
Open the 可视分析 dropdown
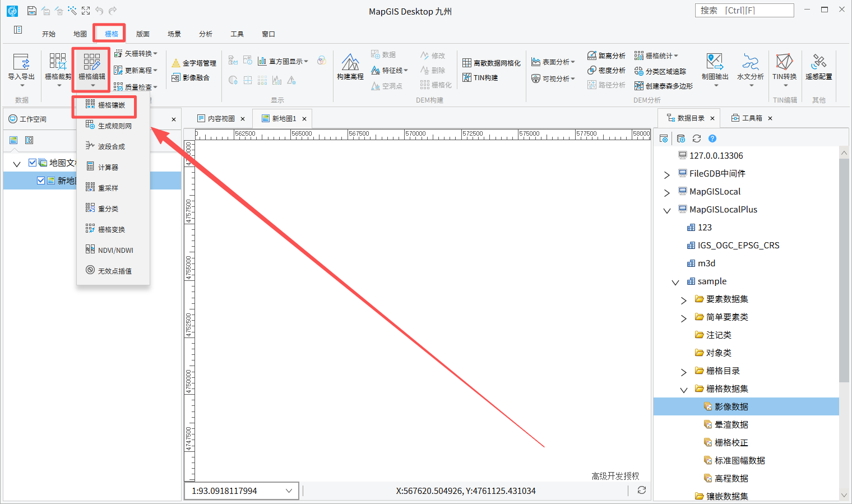tap(554, 78)
